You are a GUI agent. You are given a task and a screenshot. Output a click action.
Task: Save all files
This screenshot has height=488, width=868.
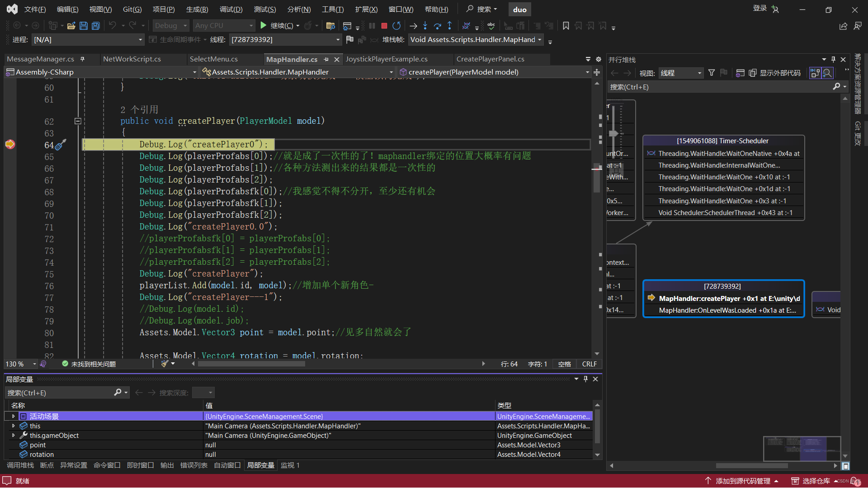pos(96,26)
